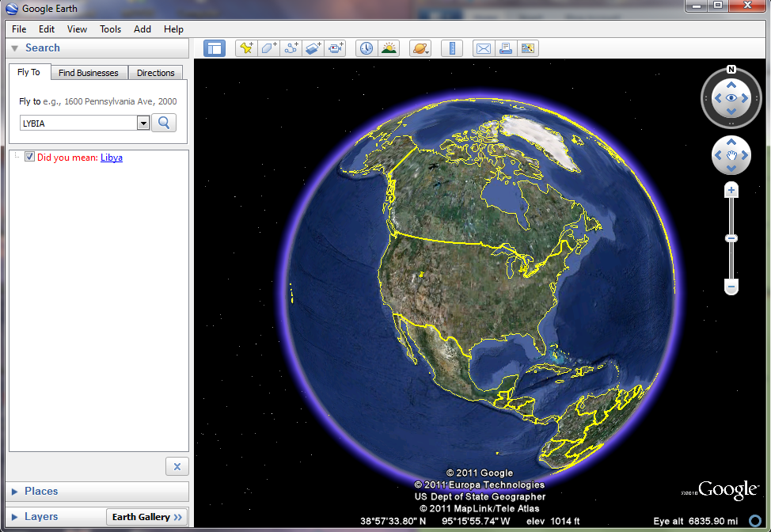
Task: Click the Google logo in the map corner
Action: pyautogui.click(x=727, y=490)
